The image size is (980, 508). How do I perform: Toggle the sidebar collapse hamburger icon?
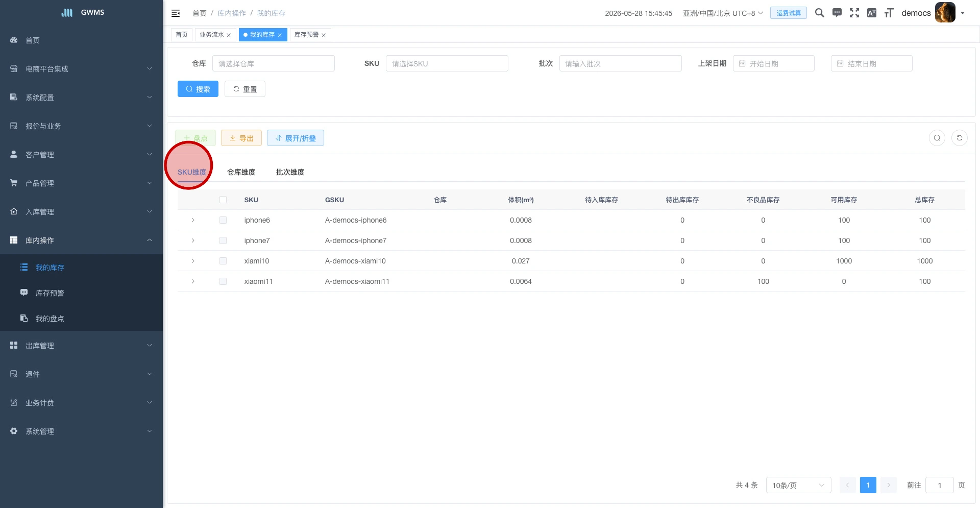tap(176, 13)
